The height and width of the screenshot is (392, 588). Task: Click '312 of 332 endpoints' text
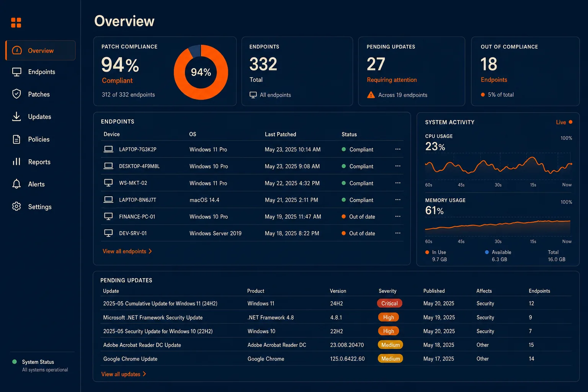pos(128,95)
